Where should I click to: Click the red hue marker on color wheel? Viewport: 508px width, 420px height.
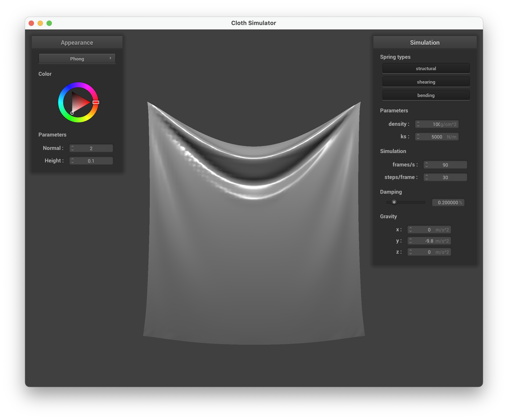[96, 102]
